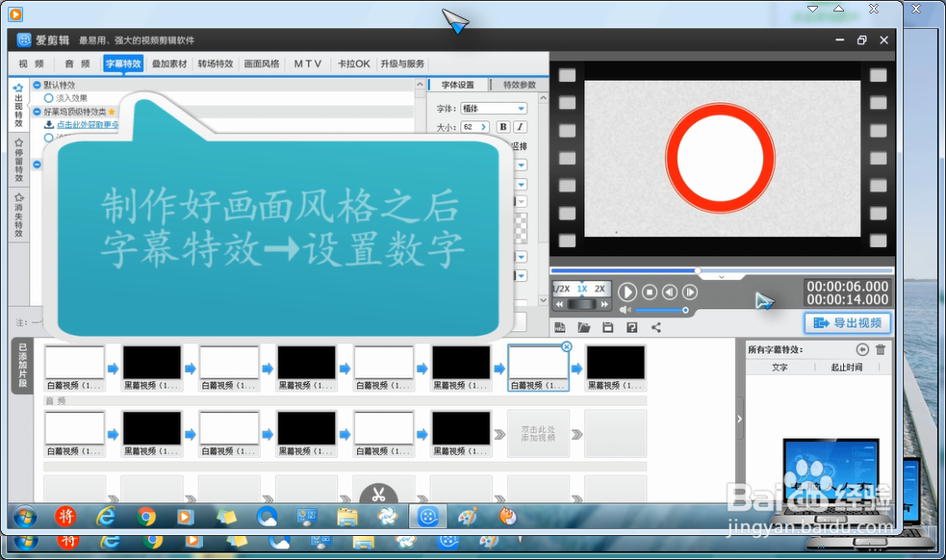Set playback speed to 1X
This screenshot has height=560, width=946.
coord(581,289)
